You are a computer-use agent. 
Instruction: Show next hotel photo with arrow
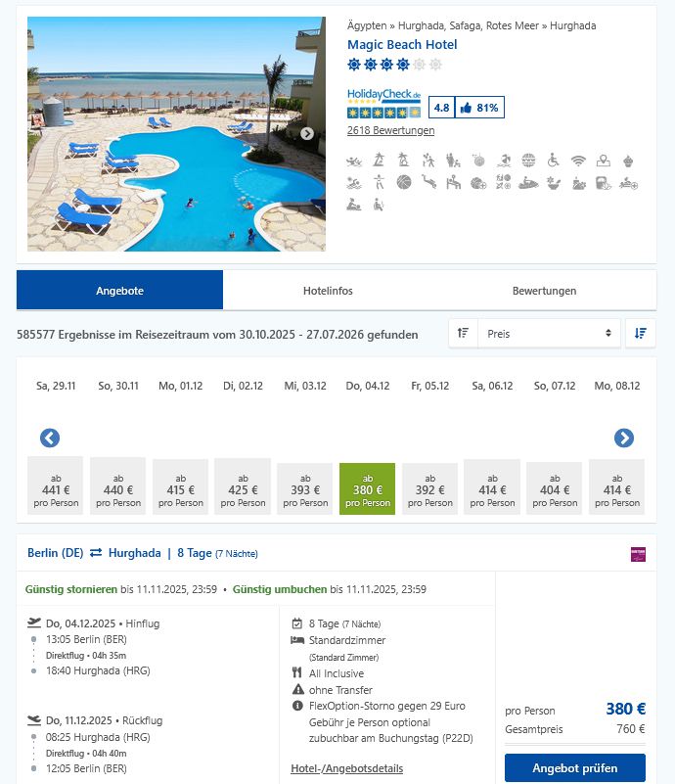[x=307, y=134]
